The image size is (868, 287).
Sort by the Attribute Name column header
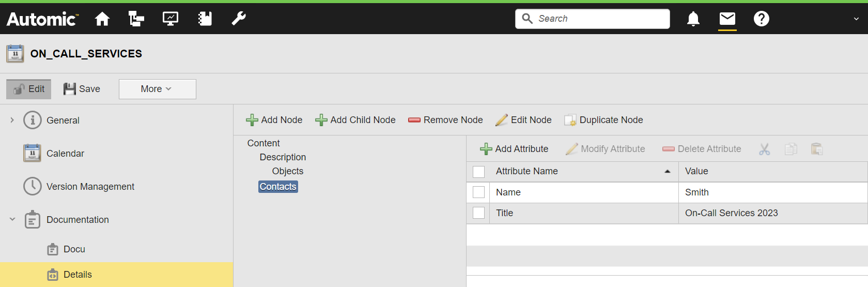point(526,171)
